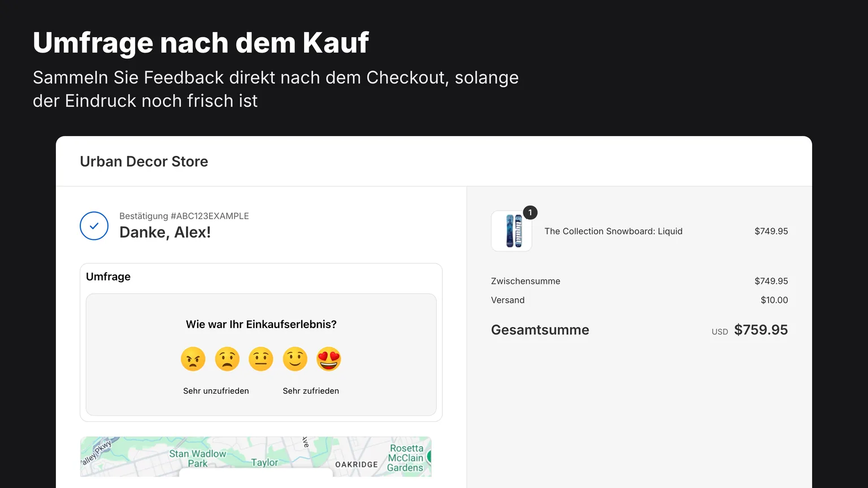Click Rosetta McClain Gardens on the map
Image resolution: width=868 pixels, height=488 pixels.
pyautogui.click(x=406, y=458)
